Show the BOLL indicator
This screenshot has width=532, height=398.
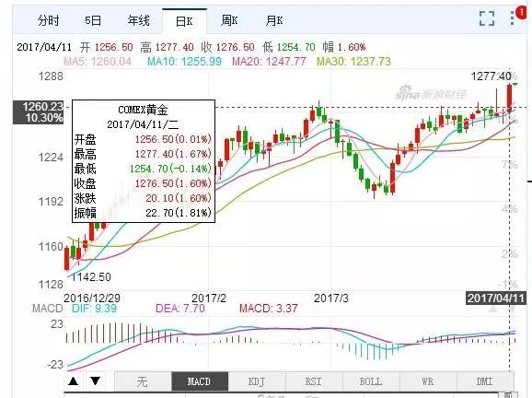pyautogui.click(x=371, y=381)
